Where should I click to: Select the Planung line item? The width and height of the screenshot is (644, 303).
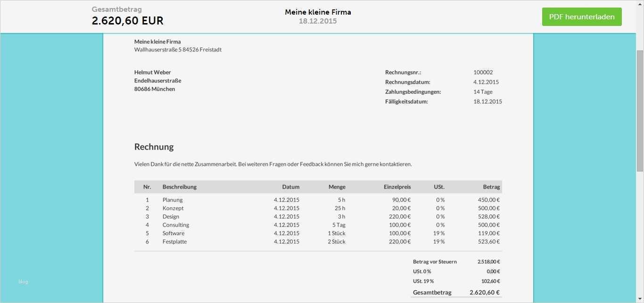coord(173,200)
